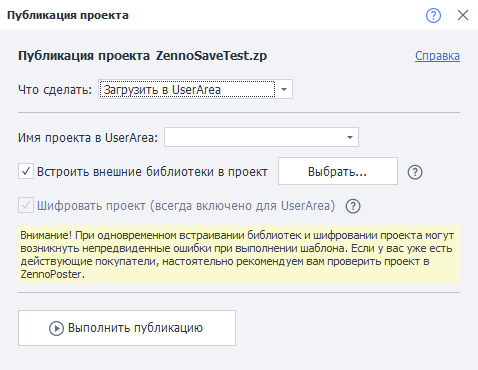This screenshot has height=370, width=478.
Task: Click the Выполнить публикацию button
Action: [x=127, y=328]
